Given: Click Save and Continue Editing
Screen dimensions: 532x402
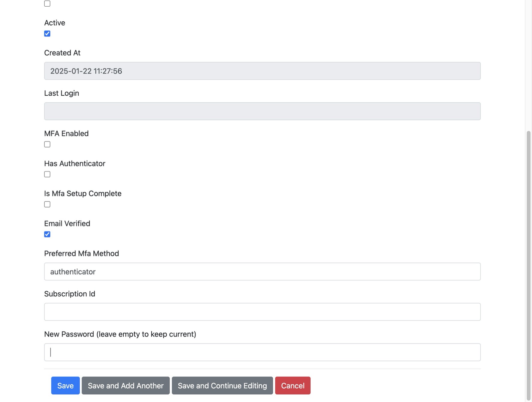Looking at the screenshot, I should point(222,385).
